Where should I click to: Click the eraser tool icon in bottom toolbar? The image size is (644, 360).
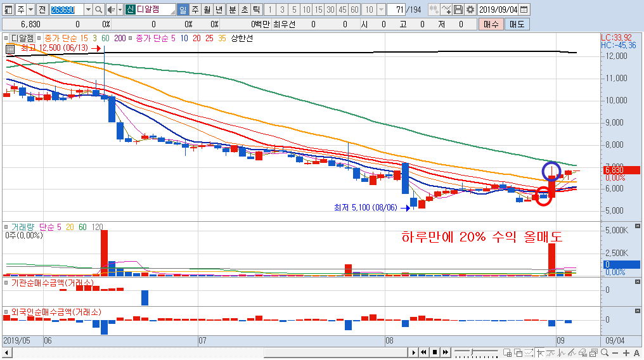[x=583, y=352]
